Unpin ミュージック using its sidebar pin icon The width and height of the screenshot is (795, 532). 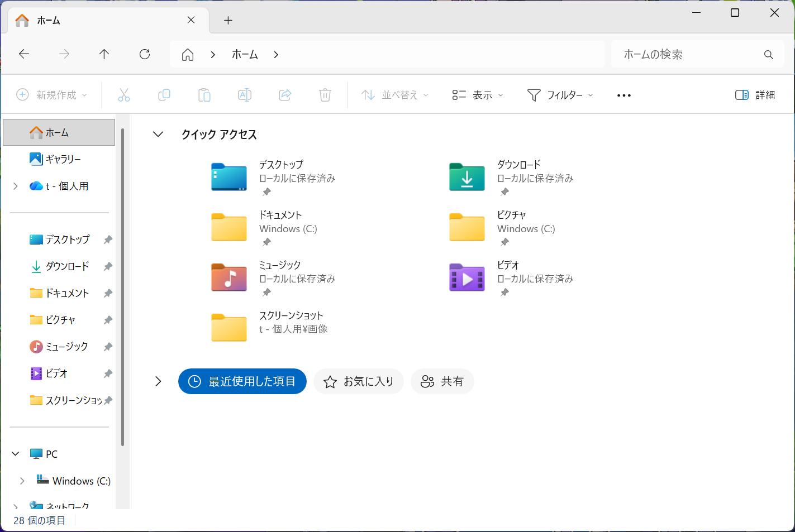coord(108,347)
